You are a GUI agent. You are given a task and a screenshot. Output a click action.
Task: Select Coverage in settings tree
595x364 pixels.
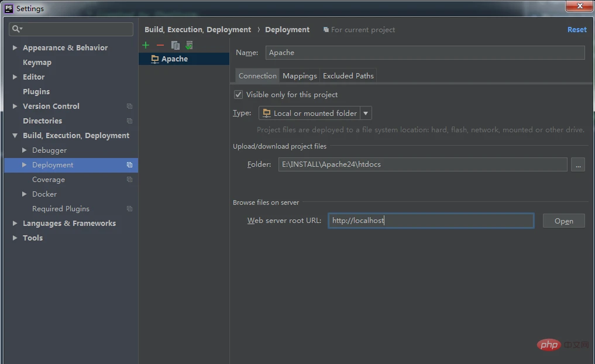pyautogui.click(x=49, y=179)
